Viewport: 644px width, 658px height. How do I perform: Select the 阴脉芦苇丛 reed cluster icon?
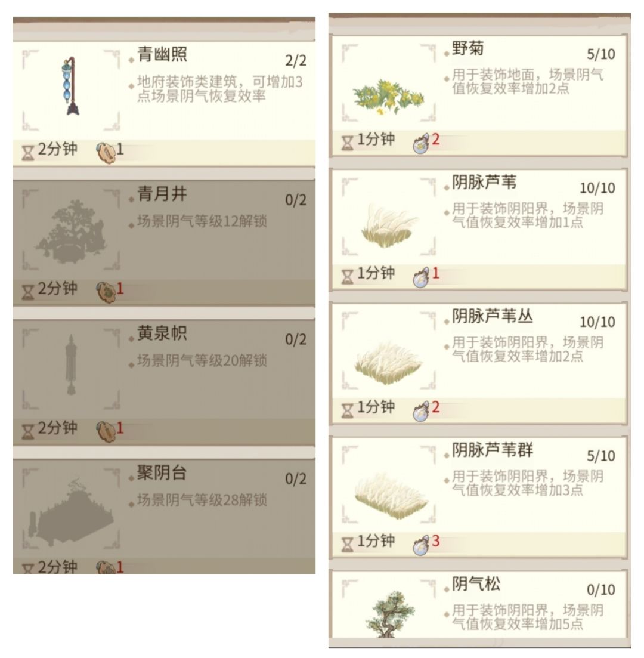389,363
